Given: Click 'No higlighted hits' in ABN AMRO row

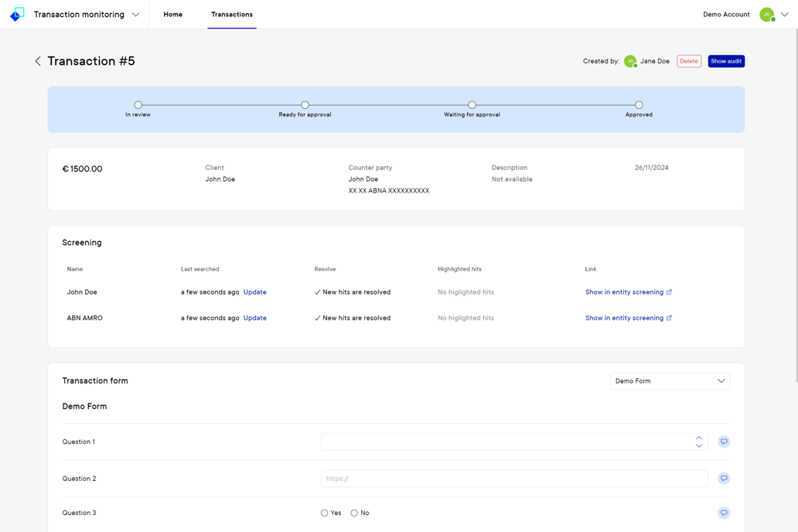Looking at the screenshot, I should [x=466, y=318].
